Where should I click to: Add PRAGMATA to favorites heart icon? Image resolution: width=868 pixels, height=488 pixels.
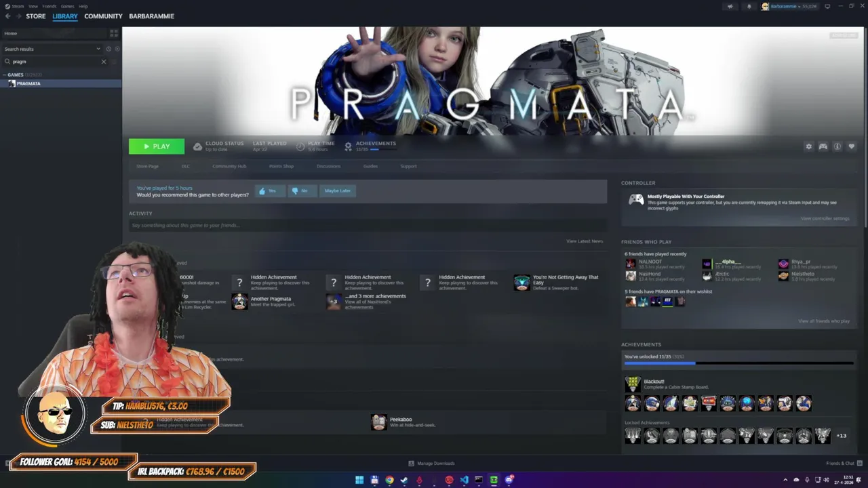(x=852, y=146)
